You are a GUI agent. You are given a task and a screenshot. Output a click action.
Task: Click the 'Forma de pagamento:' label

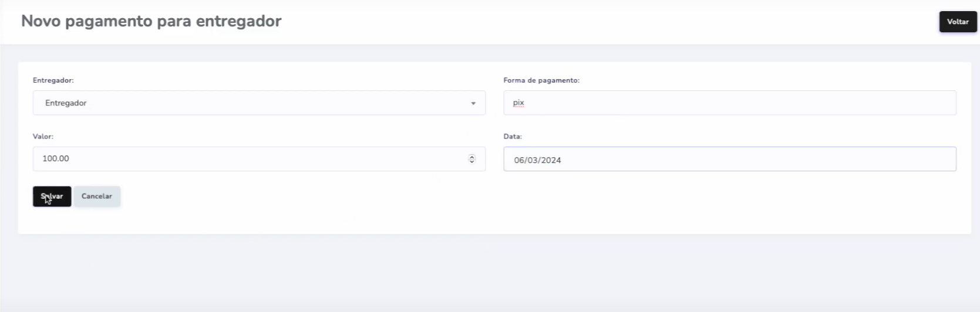pos(541,80)
